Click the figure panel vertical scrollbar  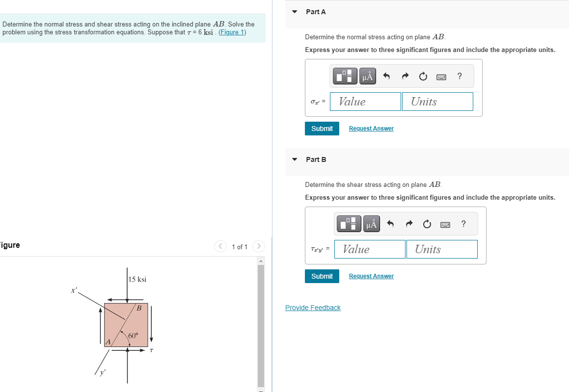pyautogui.click(x=261, y=326)
